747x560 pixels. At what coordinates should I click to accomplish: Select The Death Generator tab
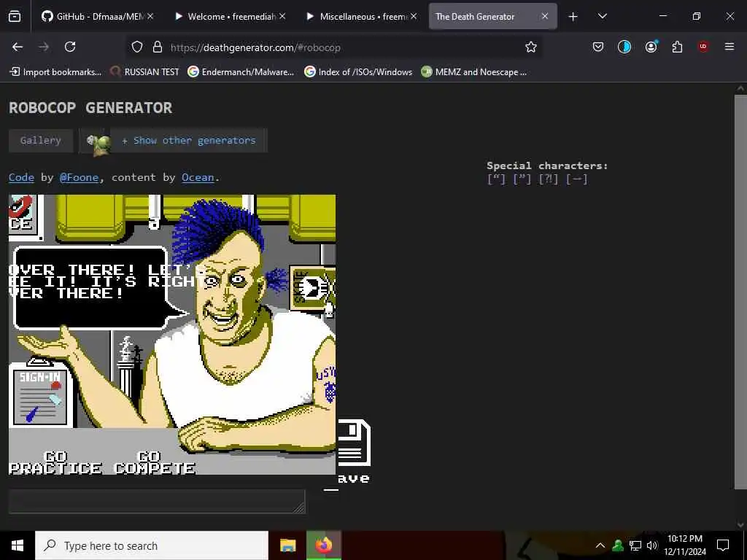pyautogui.click(x=492, y=16)
